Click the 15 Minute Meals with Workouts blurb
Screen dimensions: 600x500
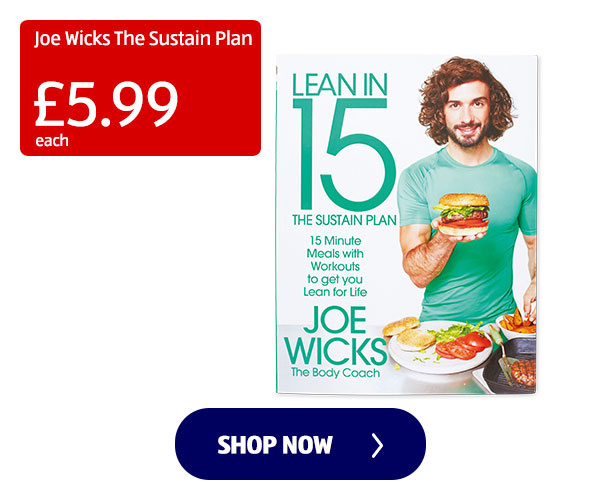pyautogui.click(x=335, y=266)
